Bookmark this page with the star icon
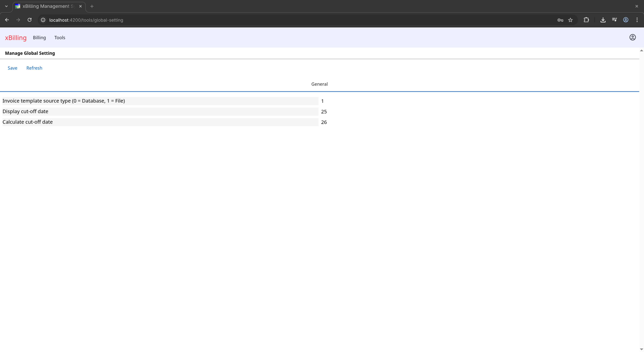Screen dimensions: 644x352 point(570,20)
